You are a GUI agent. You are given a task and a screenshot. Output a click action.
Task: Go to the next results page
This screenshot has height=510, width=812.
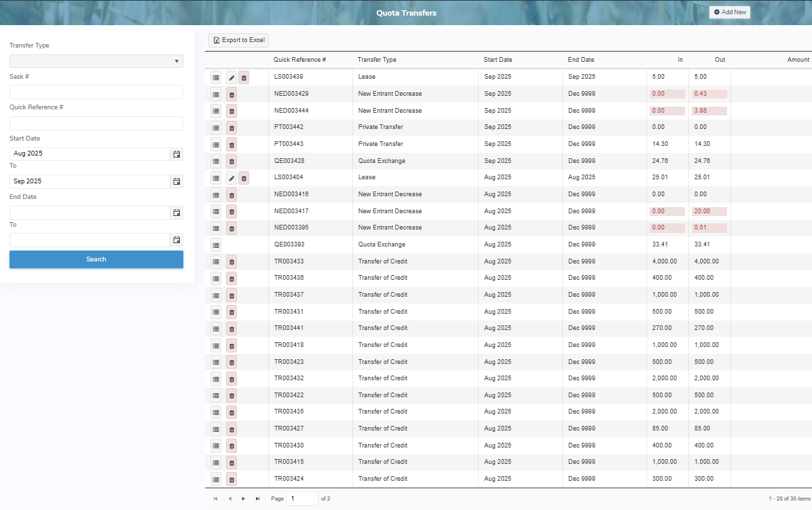[243, 498]
